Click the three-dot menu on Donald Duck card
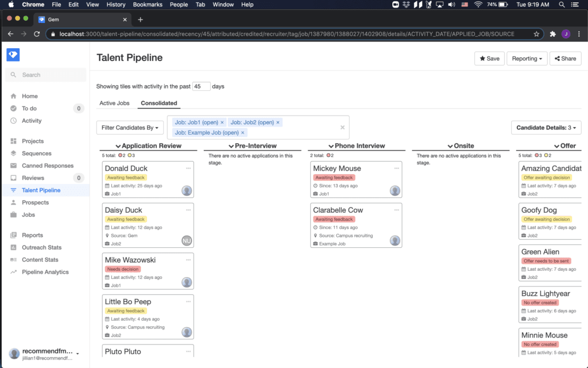The width and height of the screenshot is (588, 368). 188,168
